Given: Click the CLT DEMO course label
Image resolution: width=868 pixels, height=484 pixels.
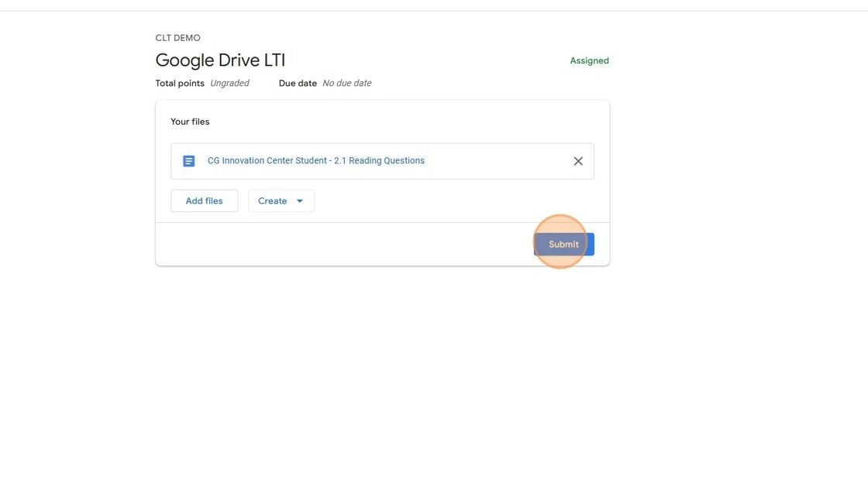Looking at the screenshot, I should tap(177, 38).
